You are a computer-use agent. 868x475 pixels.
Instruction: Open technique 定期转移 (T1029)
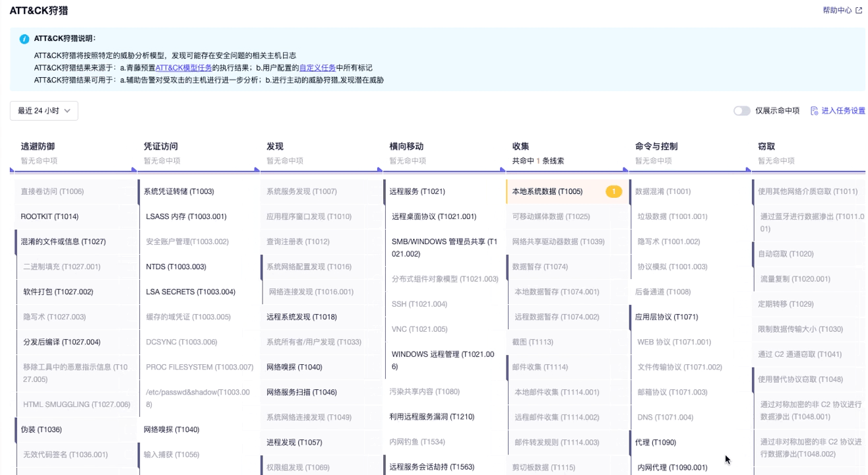pos(786,304)
